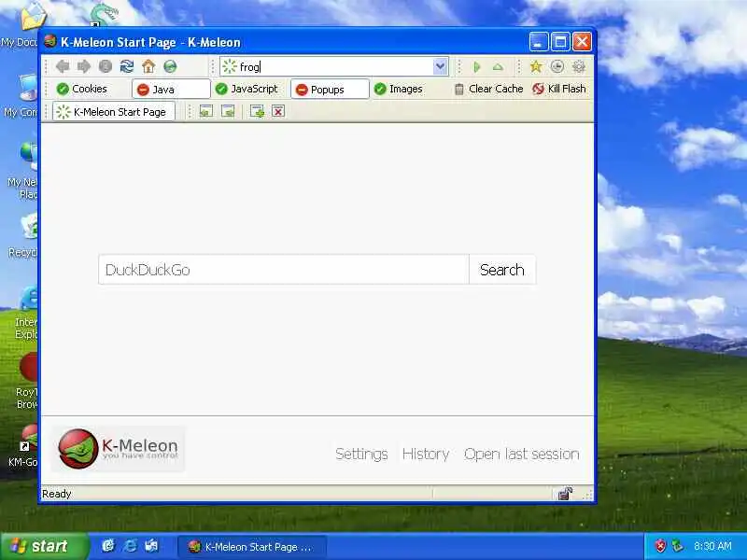Open the Settings link
Viewport: 747px width, 560px height.
[x=361, y=455]
